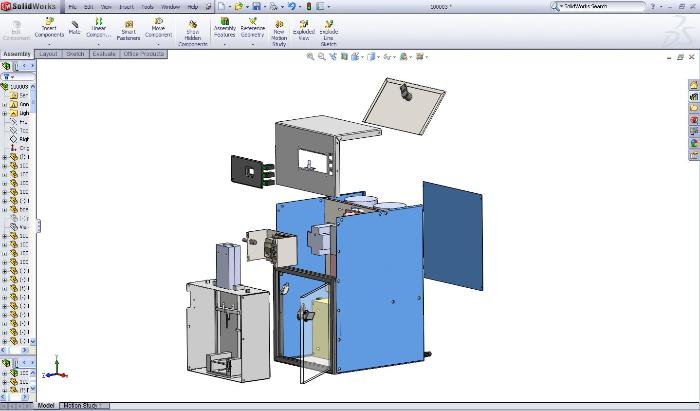Image resolution: width=700 pixels, height=411 pixels.
Task: Select the Explode Line Sketch tool
Action: [328, 22]
